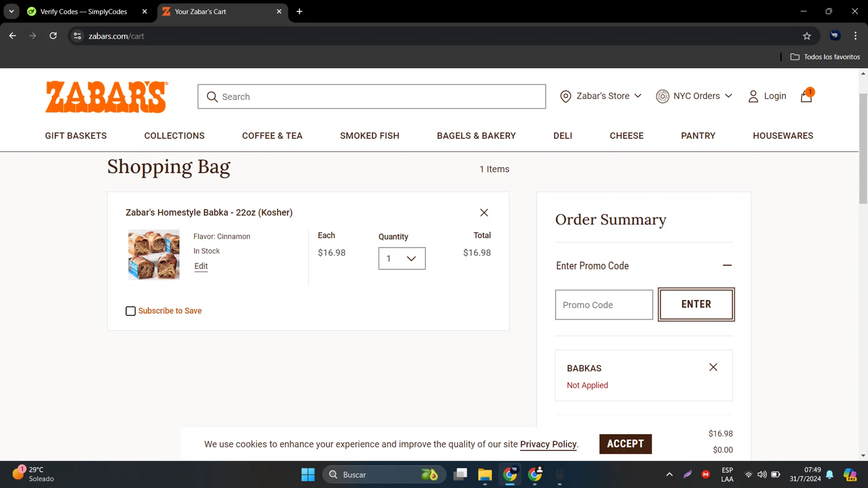
Task: Click the '1 Items' count text
Action: click(x=494, y=169)
